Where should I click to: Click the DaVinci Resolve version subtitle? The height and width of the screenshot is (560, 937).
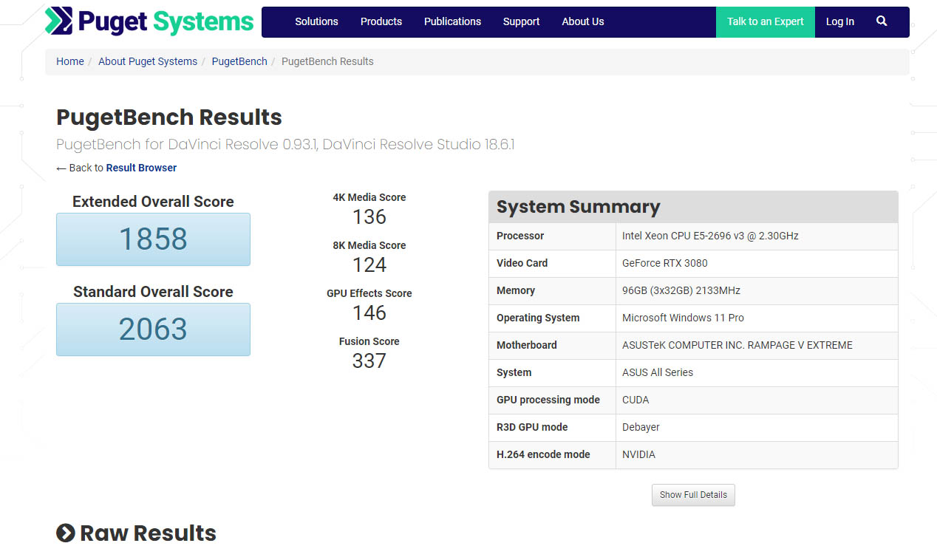point(285,144)
